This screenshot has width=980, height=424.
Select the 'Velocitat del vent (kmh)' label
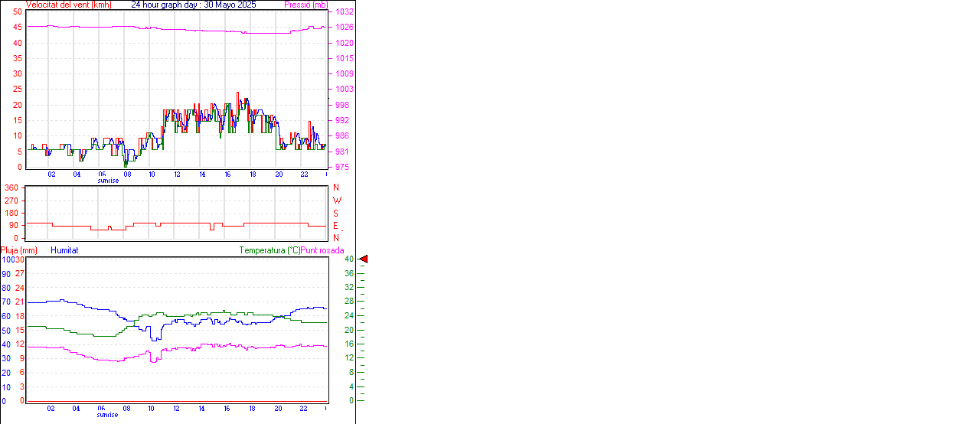point(68,5)
